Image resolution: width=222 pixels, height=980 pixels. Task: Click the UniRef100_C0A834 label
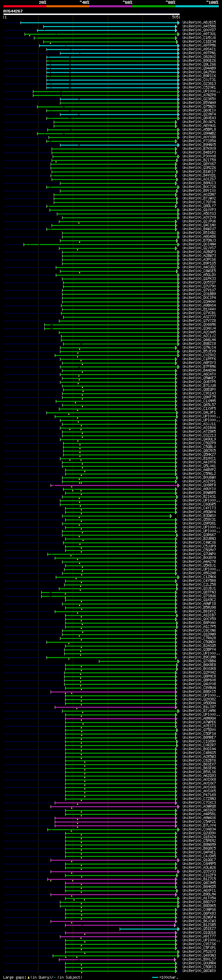(199, 829)
